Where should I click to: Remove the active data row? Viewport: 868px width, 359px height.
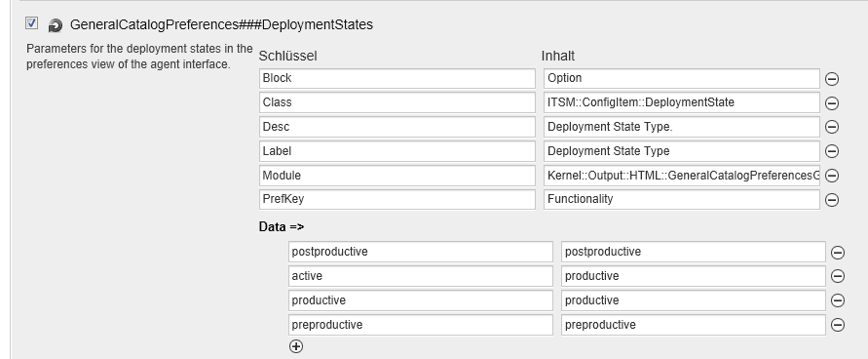pos(838,276)
